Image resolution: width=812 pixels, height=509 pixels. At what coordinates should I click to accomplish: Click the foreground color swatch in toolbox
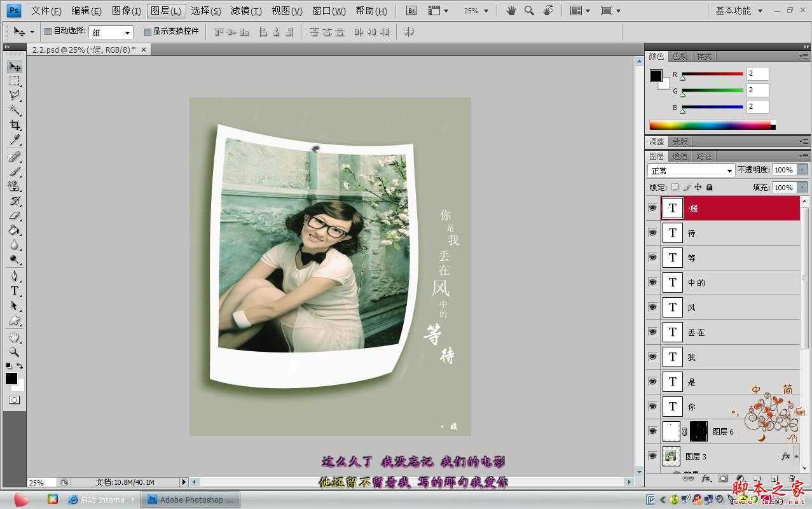point(11,379)
